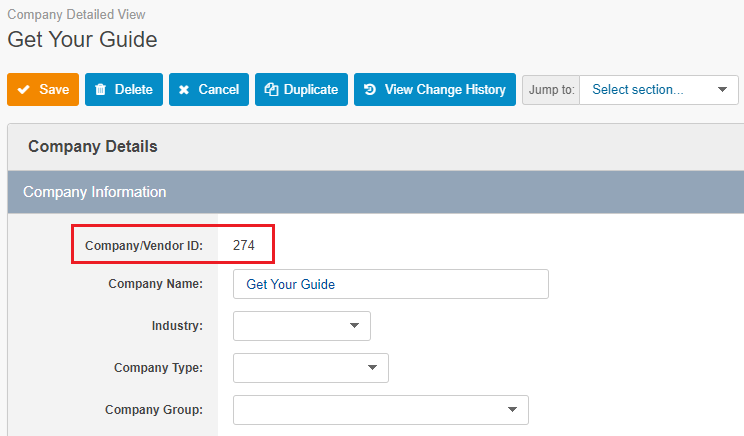
Task: Click the checkmark icon on Save
Action: (23, 89)
